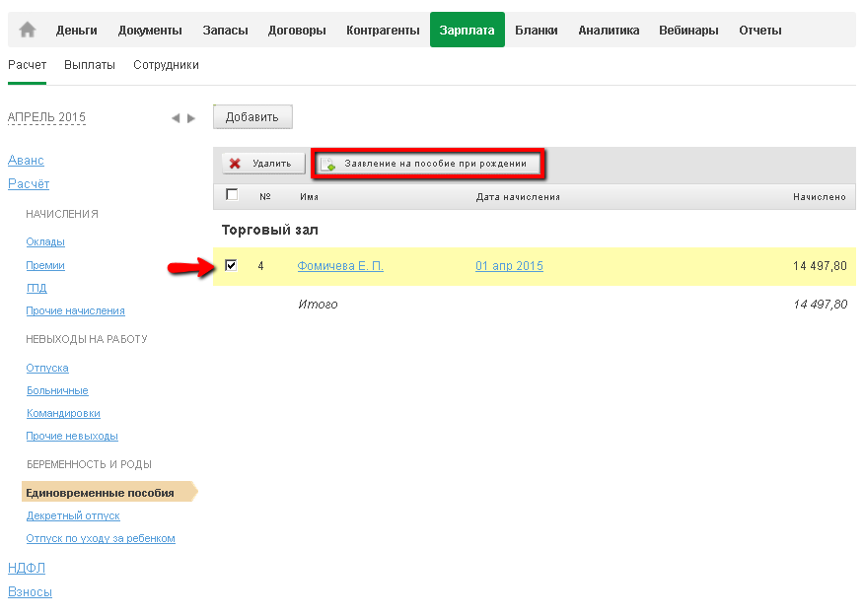The height and width of the screenshot is (616, 864).
Task: Click the БЕРЕМЕННОСТЬ И РОДЫ section heading
Action: (90, 464)
